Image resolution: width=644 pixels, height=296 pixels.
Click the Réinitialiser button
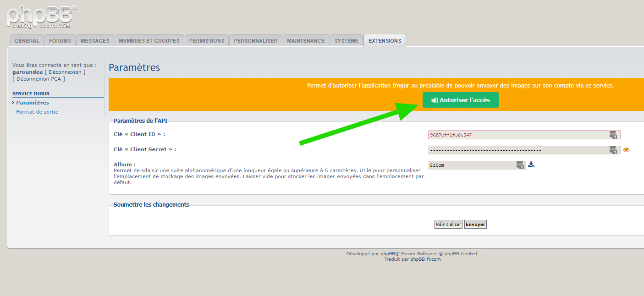[448, 225]
